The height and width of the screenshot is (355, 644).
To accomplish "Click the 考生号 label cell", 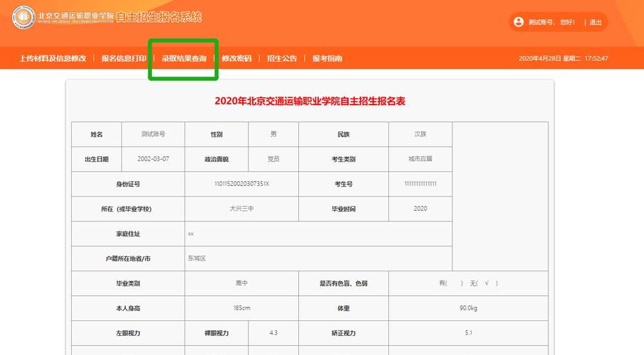I will 344,184.
